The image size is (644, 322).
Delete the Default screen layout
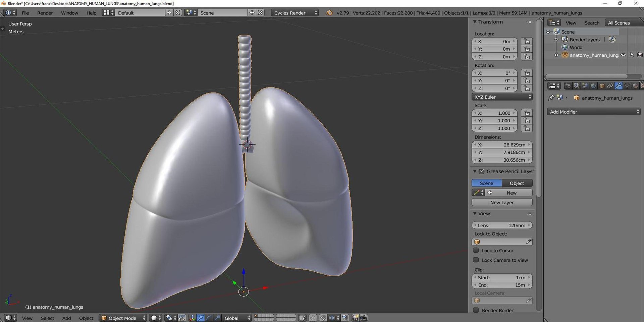click(x=178, y=13)
